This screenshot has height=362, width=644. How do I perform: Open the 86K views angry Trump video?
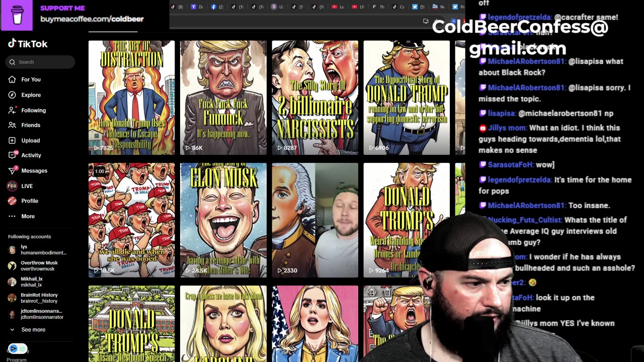[x=223, y=98]
